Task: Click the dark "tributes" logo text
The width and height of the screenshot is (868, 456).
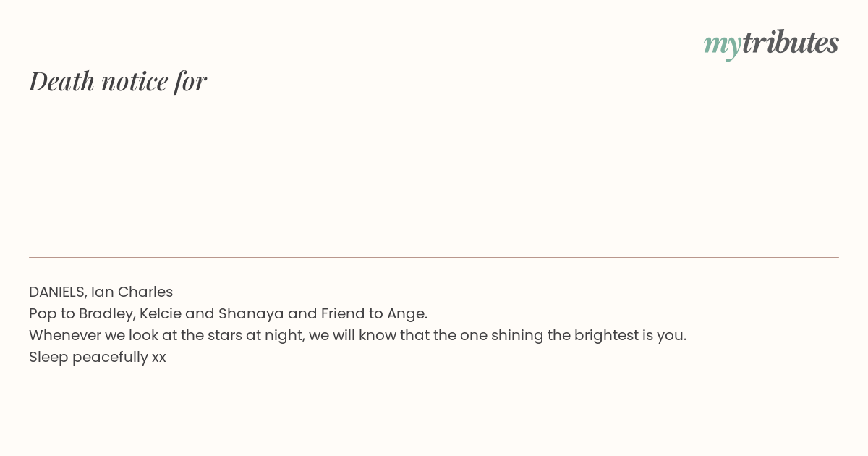Action: [791, 43]
